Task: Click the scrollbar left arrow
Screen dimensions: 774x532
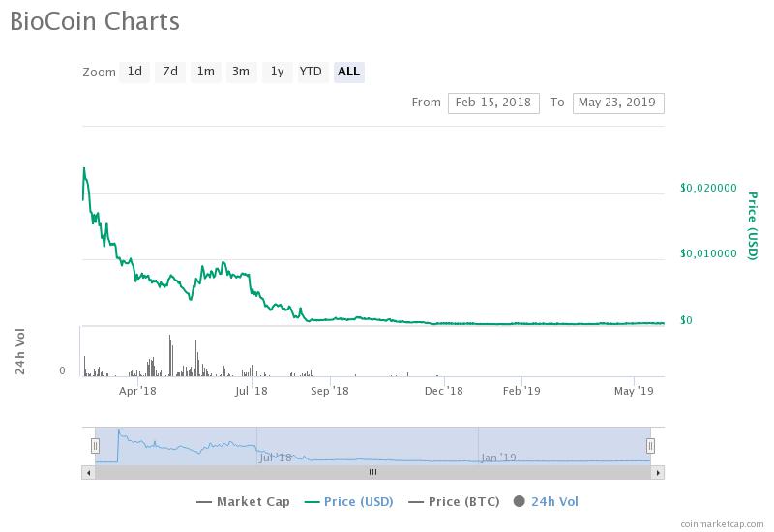Action: pyautogui.click(x=88, y=472)
